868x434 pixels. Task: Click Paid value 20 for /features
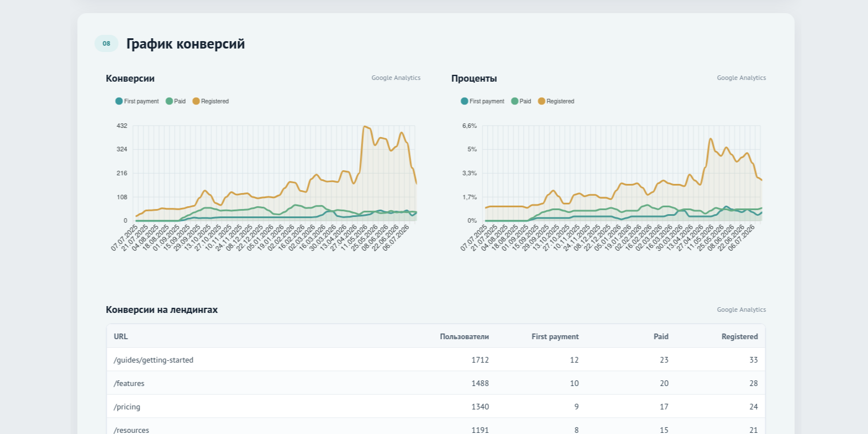664,383
